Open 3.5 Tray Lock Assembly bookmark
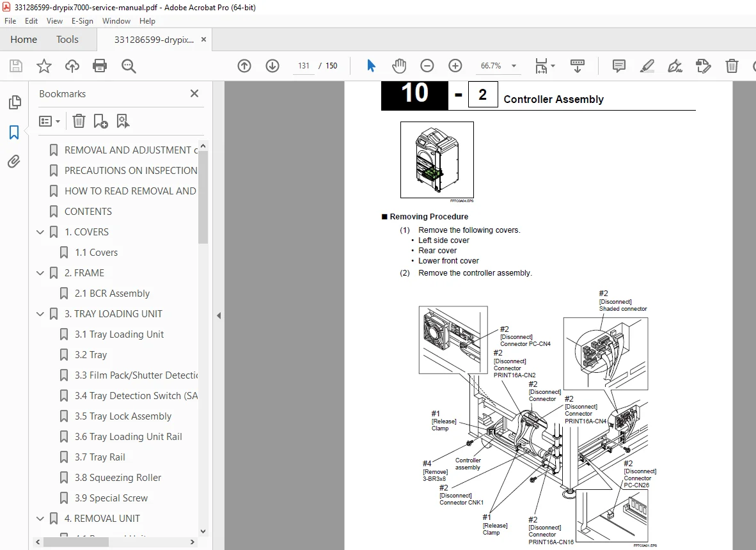Image resolution: width=756 pixels, height=550 pixels. coord(123,416)
